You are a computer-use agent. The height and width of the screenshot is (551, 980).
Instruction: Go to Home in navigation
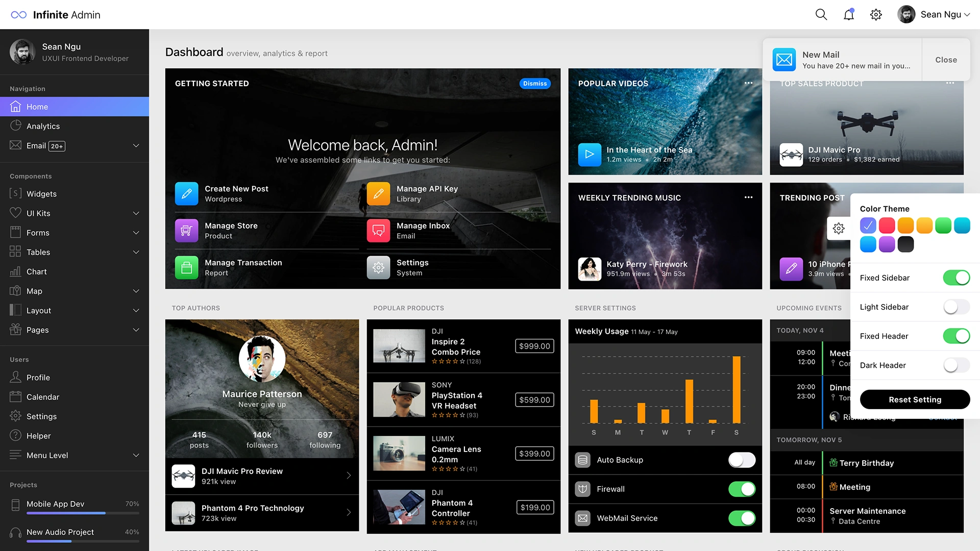tap(75, 107)
